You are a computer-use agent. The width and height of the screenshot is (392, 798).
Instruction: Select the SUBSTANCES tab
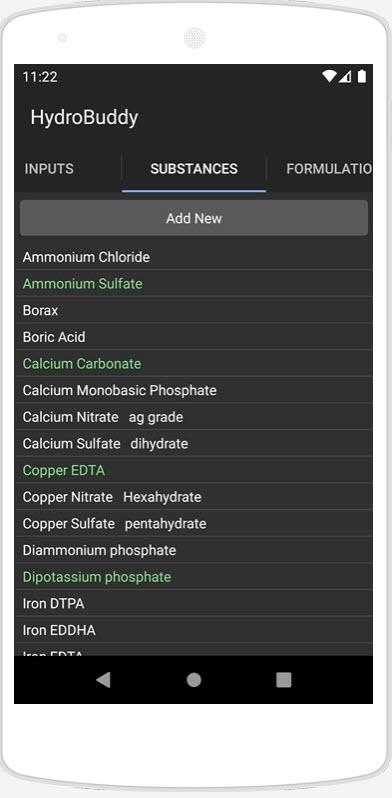pyautogui.click(x=194, y=169)
